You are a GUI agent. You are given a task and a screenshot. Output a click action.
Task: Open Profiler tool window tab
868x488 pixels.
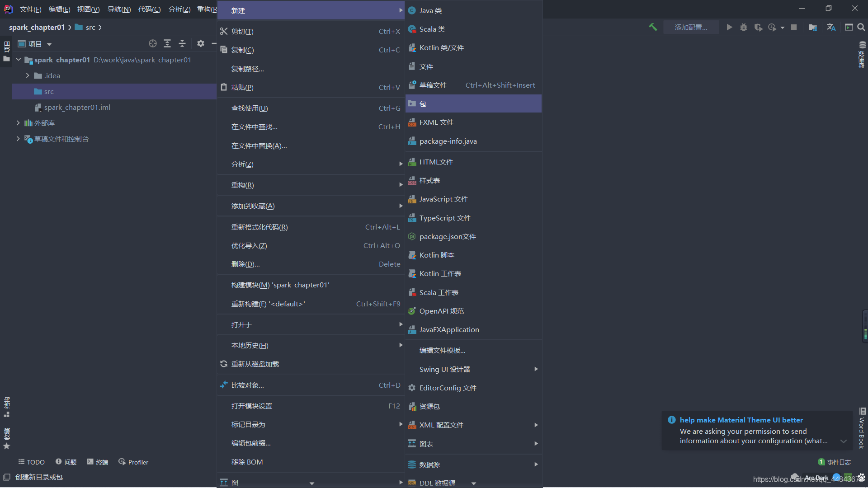133,462
